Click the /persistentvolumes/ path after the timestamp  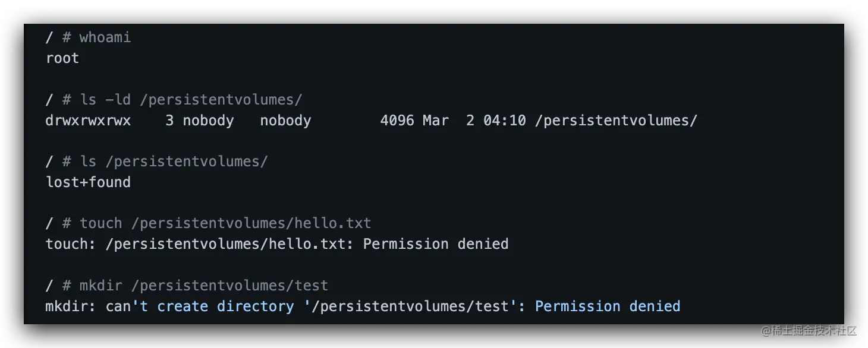point(616,121)
